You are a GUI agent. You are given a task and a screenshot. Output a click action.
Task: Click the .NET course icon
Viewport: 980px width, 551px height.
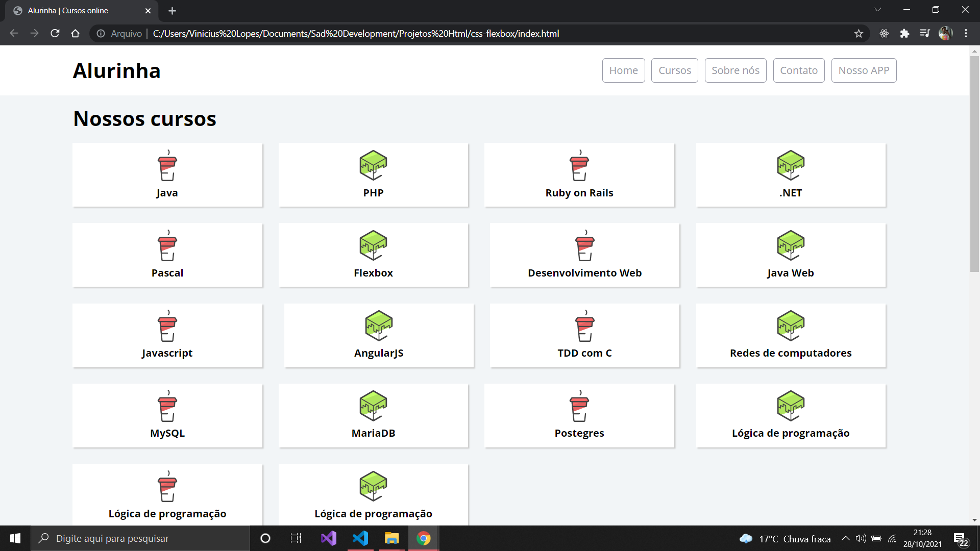pos(791,165)
